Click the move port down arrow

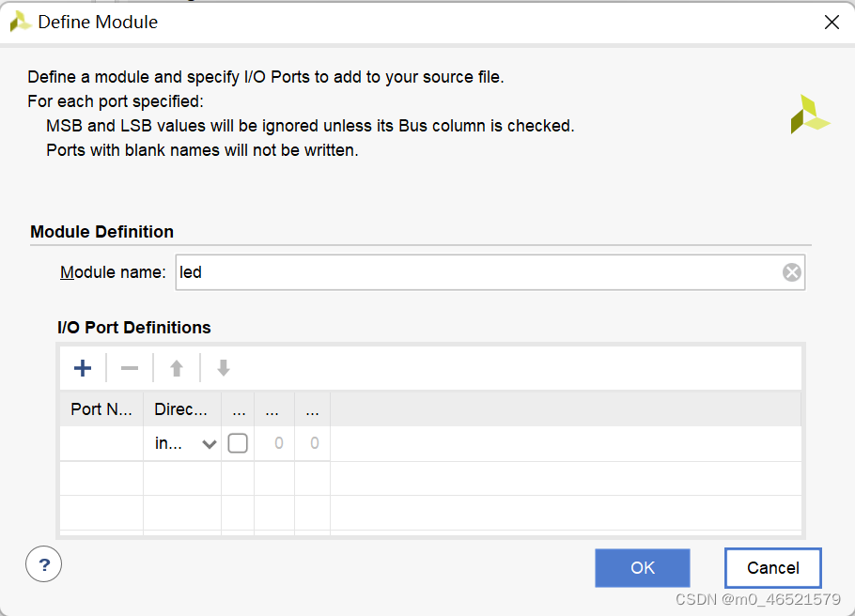(x=224, y=368)
